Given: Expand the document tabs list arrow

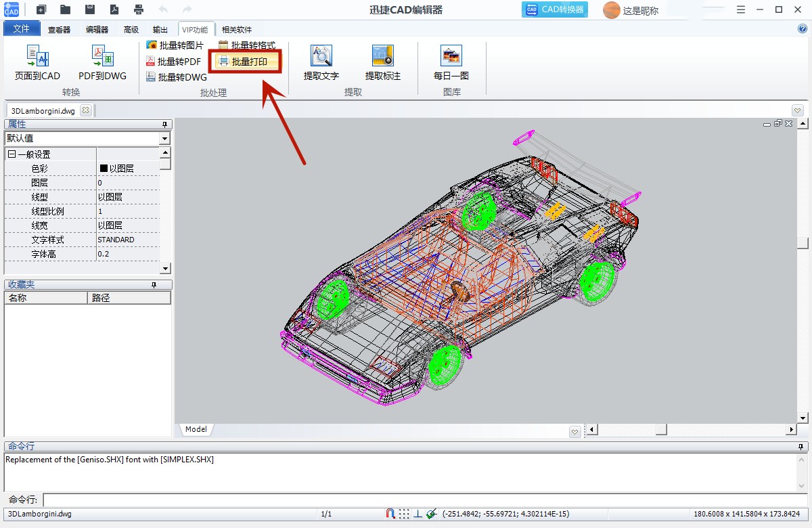Looking at the screenshot, I should click(797, 110).
